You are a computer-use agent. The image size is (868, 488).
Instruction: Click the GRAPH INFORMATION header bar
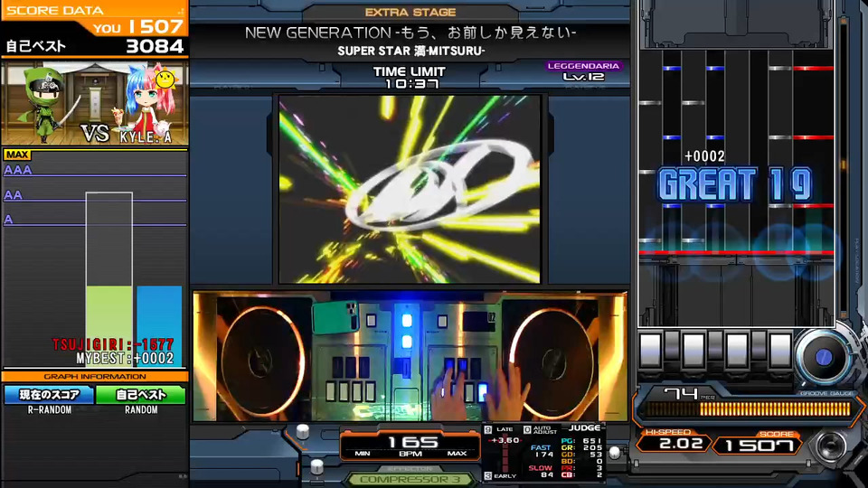click(x=95, y=376)
